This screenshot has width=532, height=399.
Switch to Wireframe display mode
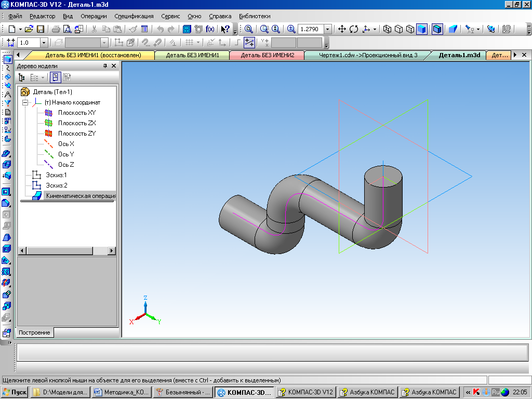click(387, 29)
